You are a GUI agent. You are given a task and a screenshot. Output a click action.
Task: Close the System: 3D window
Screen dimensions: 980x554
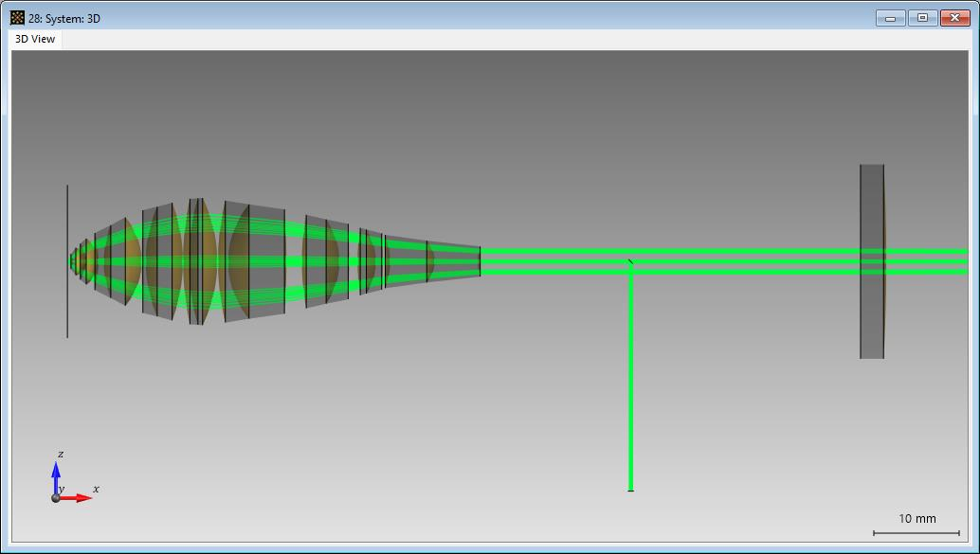955,18
